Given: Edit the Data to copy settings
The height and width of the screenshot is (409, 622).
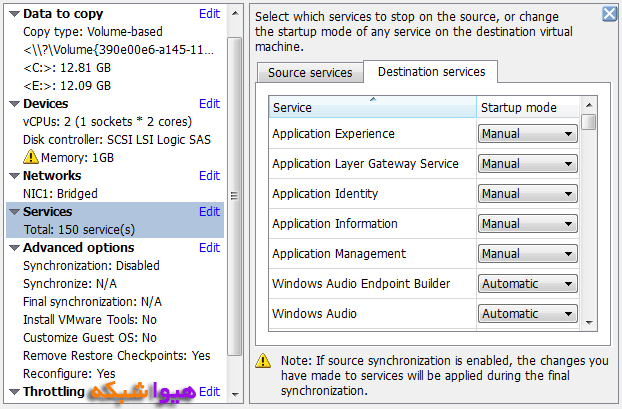Looking at the screenshot, I should pos(209,14).
